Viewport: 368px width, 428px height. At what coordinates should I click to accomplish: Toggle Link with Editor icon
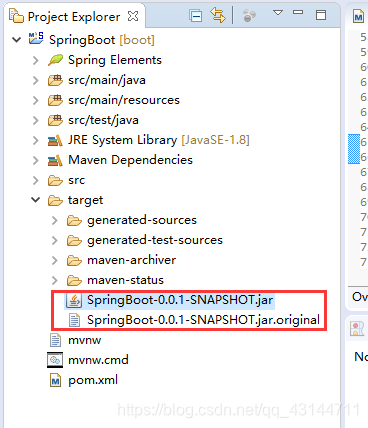218,15
